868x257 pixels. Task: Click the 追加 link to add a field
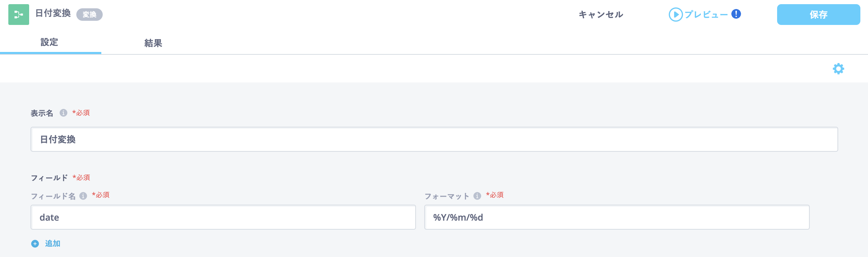pyautogui.click(x=53, y=243)
